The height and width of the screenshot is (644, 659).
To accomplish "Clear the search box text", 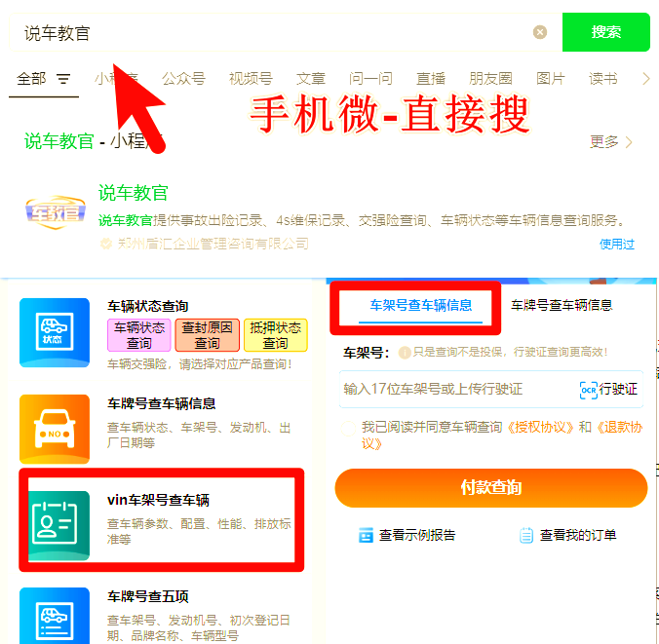I will tap(540, 32).
